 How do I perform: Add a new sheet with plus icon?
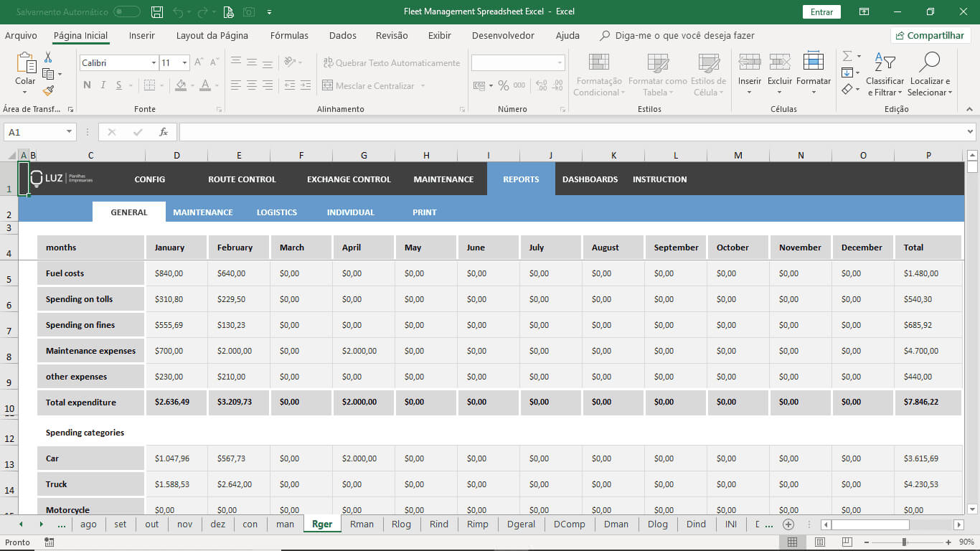coord(788,524)
